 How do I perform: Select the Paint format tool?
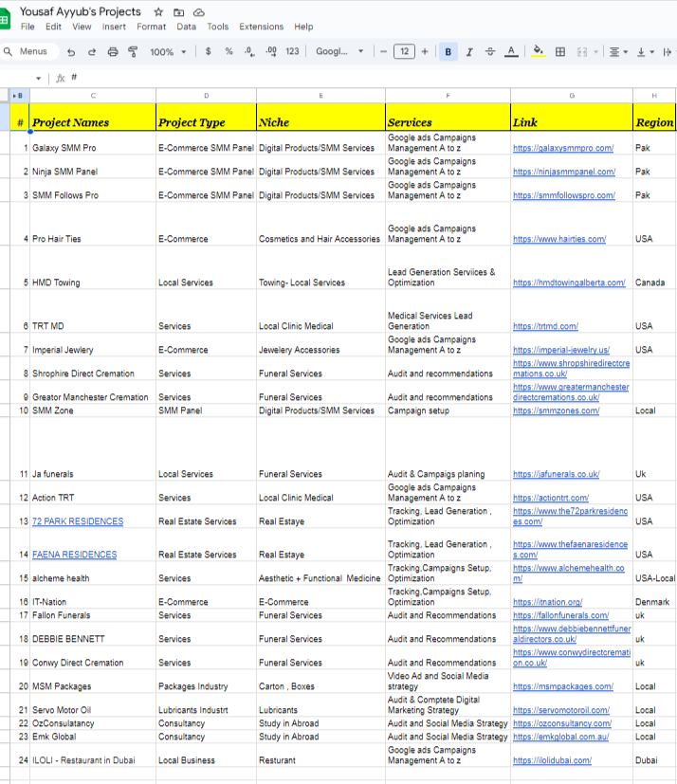pyautogui.click(x=133, y=51)
